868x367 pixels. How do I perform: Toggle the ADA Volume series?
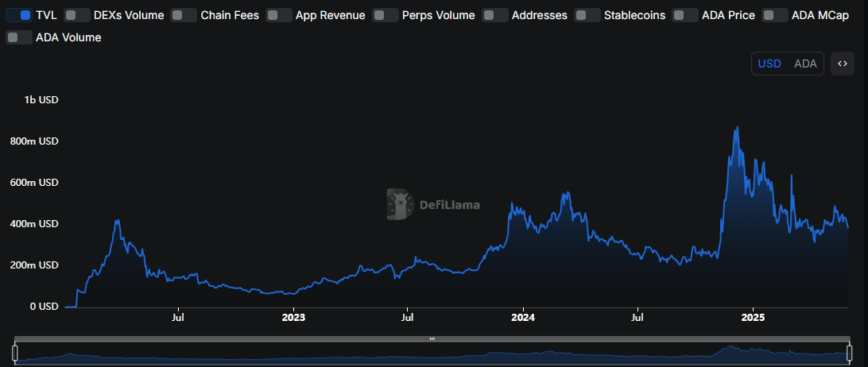[x=19, y=37]
